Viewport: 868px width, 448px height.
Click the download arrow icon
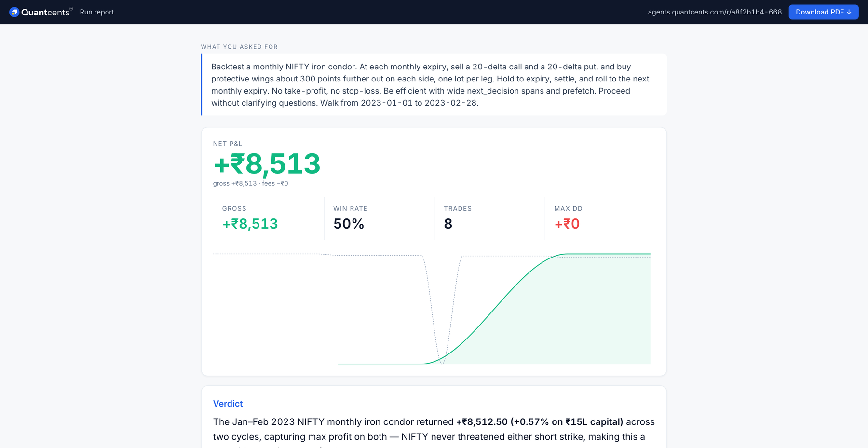849,12
